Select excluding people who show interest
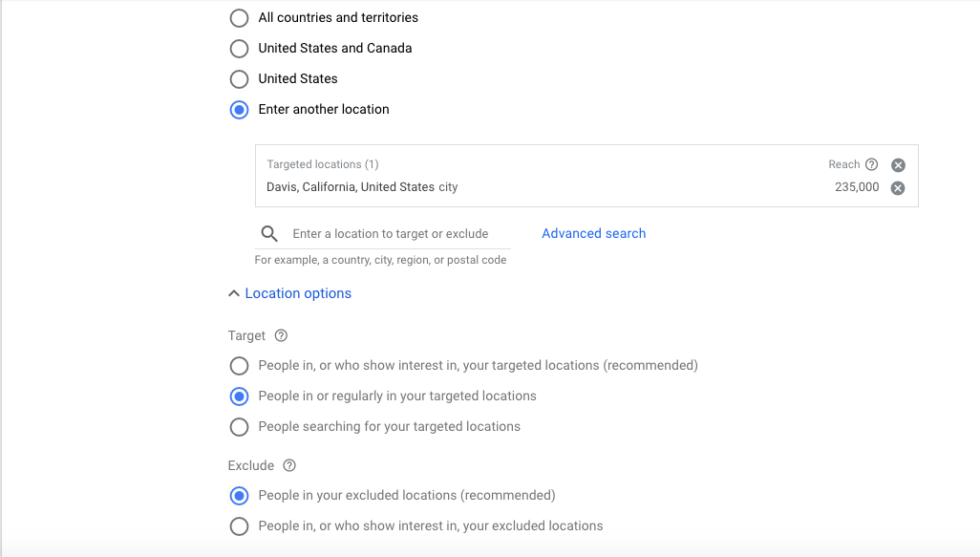Image resolution: width=980 pixels, height=557 pixels. click(x=239, y=525)
